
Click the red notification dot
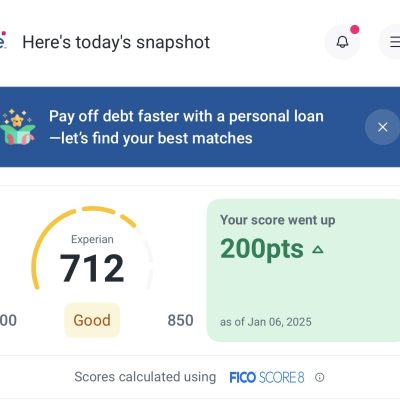355,30
